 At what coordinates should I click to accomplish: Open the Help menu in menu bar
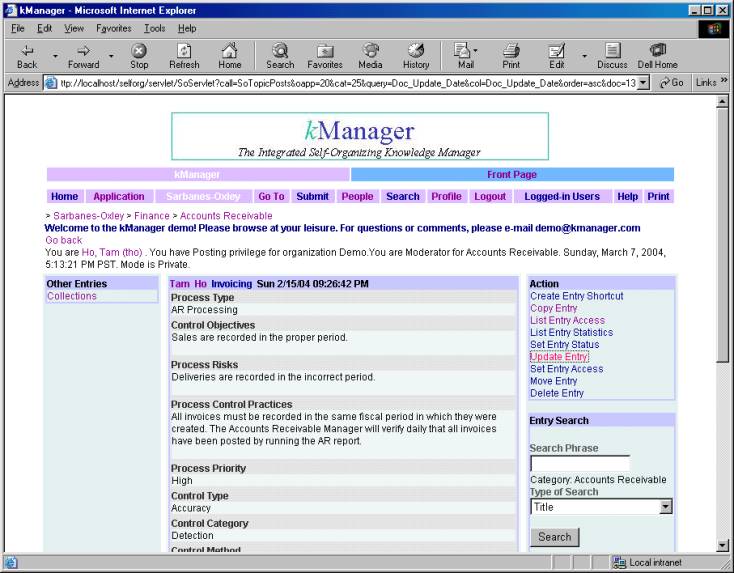pyautogui.click(x=187, y=29)
